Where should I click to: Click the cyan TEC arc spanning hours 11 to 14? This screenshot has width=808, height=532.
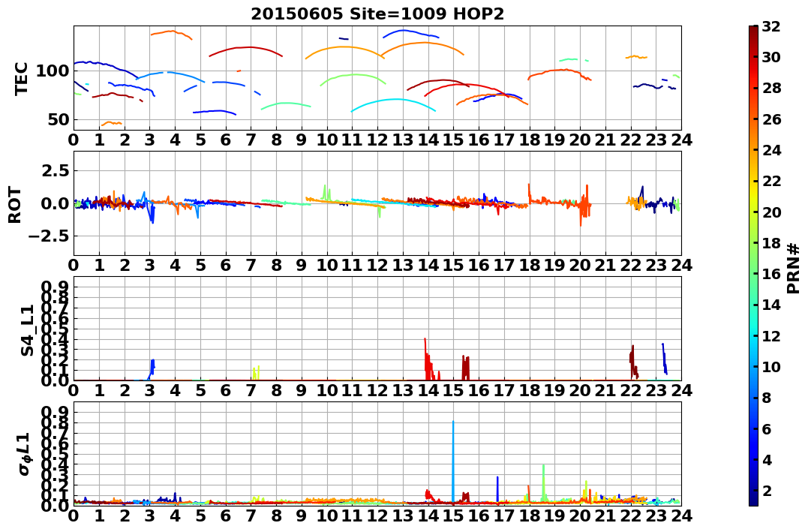393,104
